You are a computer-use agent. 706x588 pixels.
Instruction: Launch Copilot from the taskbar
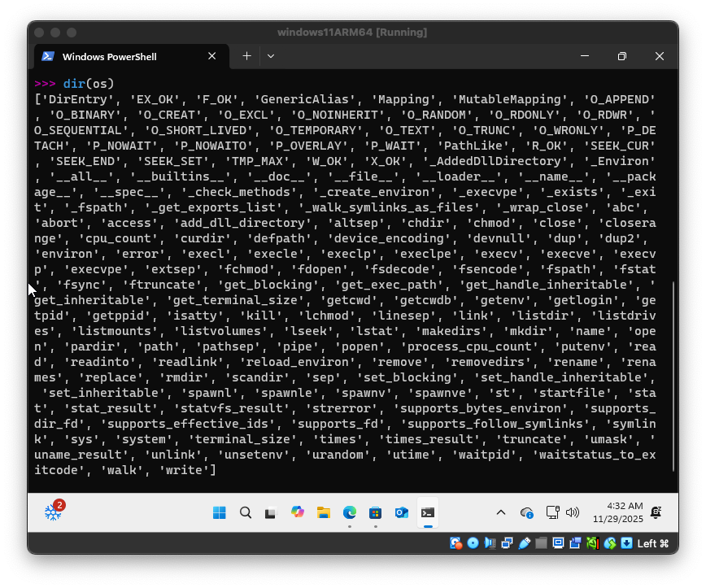[297, 512]
